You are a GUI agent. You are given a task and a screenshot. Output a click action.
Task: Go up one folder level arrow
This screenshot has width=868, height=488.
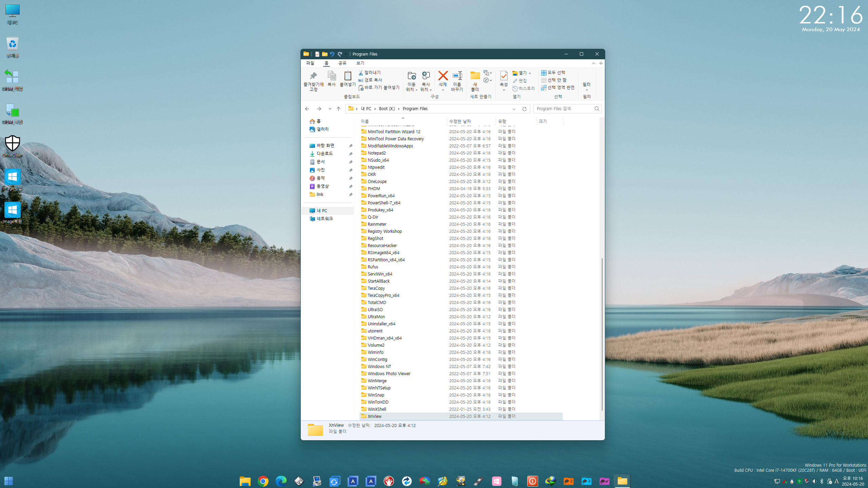coord(338,109)
